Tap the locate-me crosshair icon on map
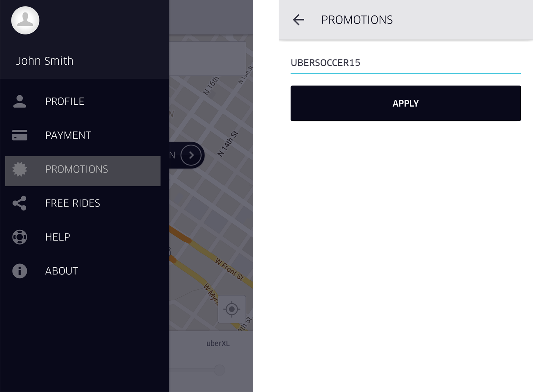Image resolution: width=533 pixels, height=392 pixels. [x=232, y=309]
